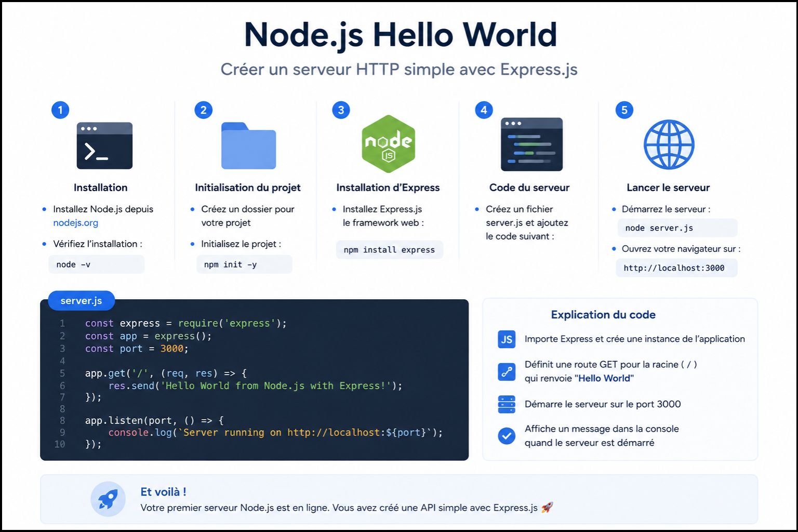
Task: Click the rocket emoji after Express.js
Action: point(547,508)
